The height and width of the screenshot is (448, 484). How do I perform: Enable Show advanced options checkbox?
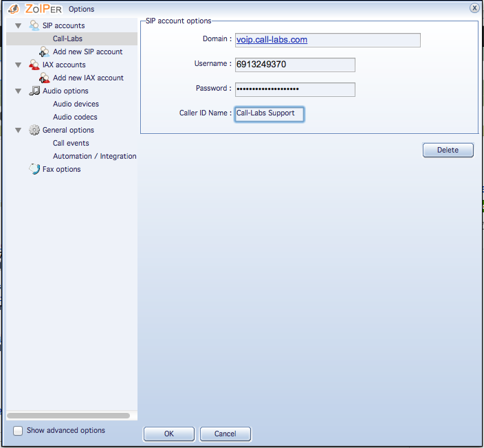pos(18,431)
